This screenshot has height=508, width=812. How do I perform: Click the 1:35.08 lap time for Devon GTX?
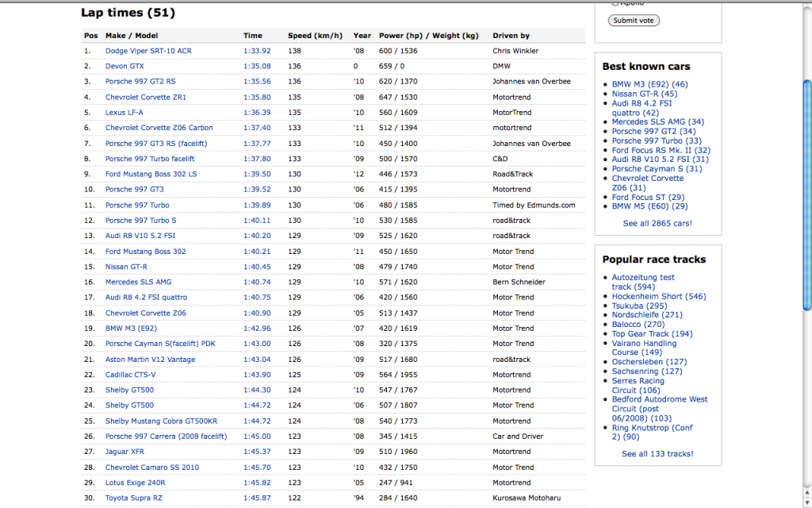pyautogui.click(x=256, y=66)
